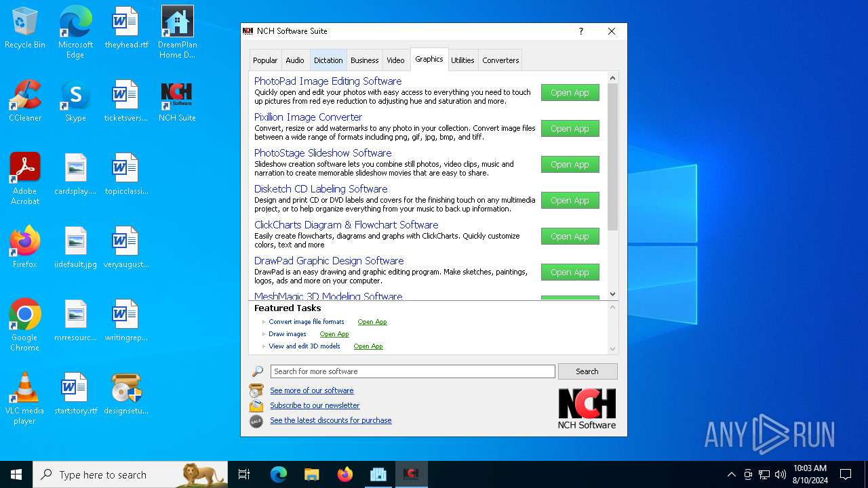
Task: Switch to the Utilities tab
Action: click(463, 60)
